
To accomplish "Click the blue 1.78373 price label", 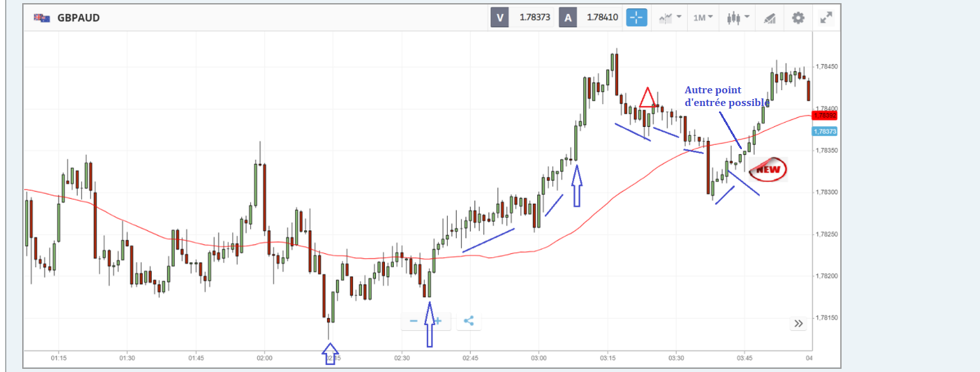I will (824, 131).
